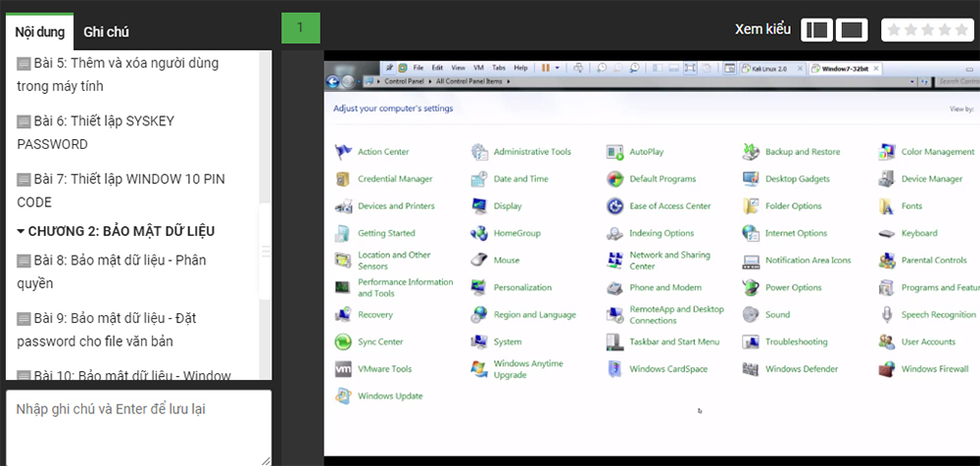
Task: Rate the lesson five stars
Action: (x=961, y=29)
